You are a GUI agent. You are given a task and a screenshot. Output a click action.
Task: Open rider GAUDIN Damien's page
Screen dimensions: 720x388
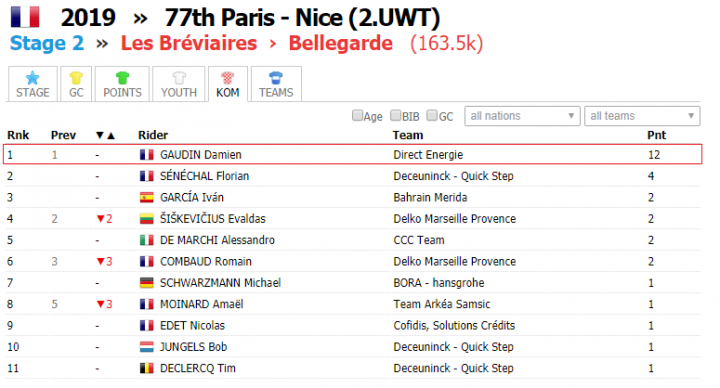(x=201, y=155)
